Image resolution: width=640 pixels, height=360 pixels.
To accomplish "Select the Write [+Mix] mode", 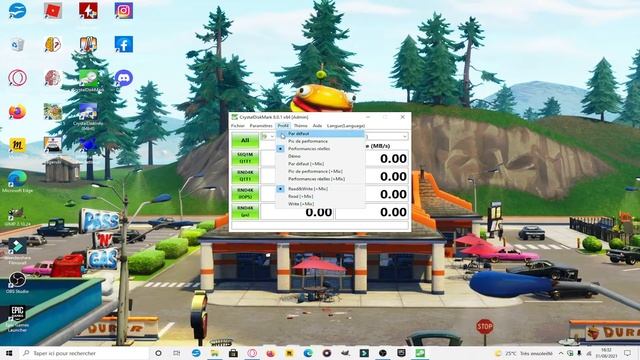I will (320, 204).
